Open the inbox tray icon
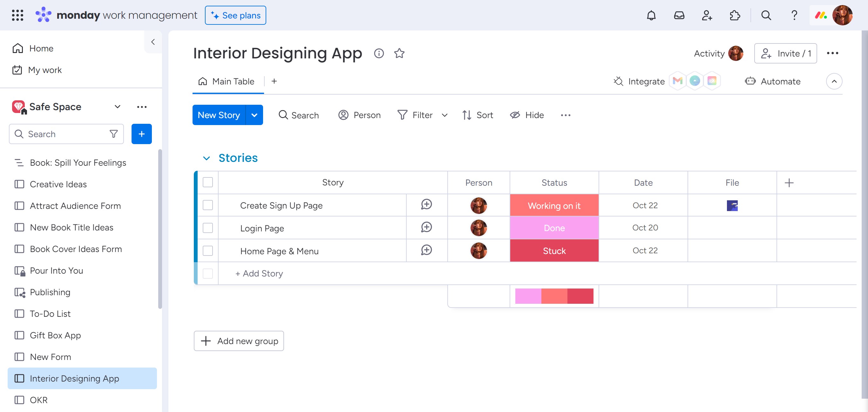868x412 pixels. [x=679, y=16]
